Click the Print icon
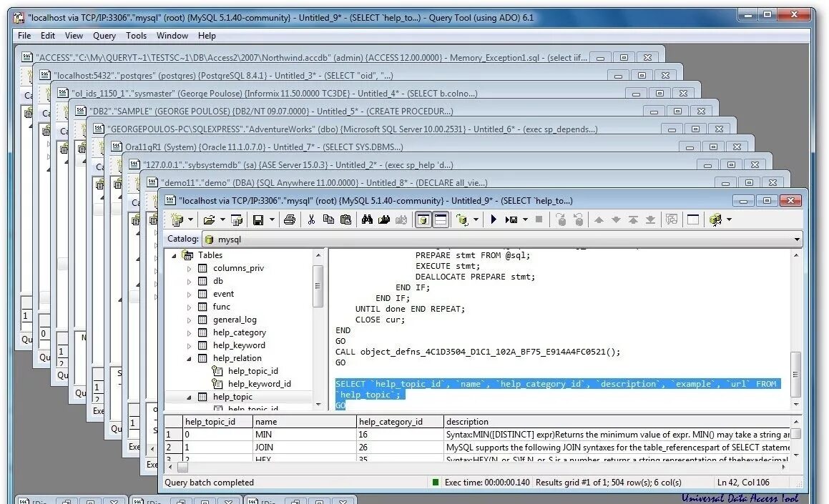Screen dimensions: 829x504 [289, 219]
